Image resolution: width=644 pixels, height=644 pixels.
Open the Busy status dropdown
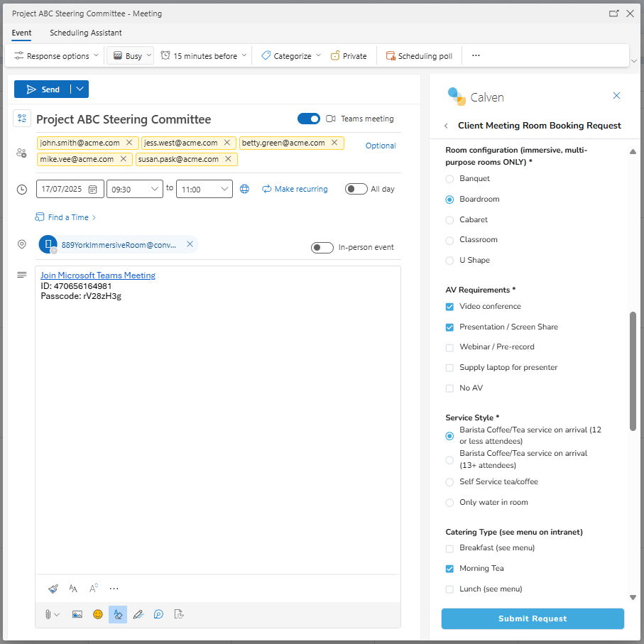(130, 55)
